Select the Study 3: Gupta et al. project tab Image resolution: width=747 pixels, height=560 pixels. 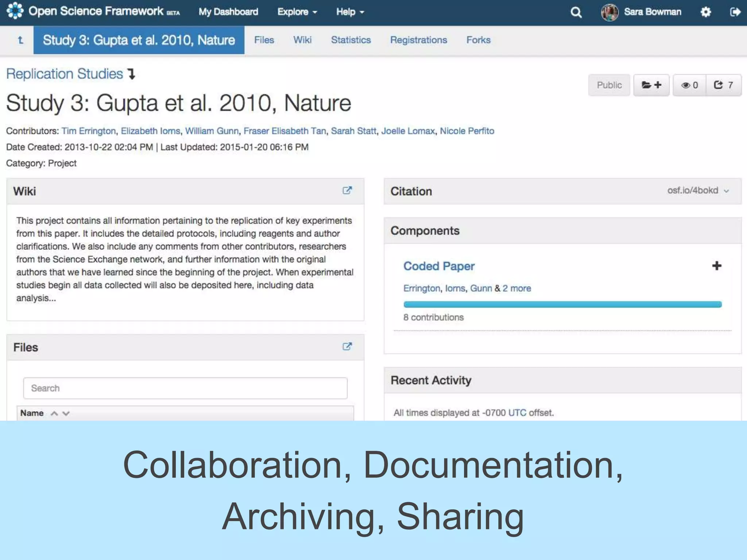tap(139, 40)
